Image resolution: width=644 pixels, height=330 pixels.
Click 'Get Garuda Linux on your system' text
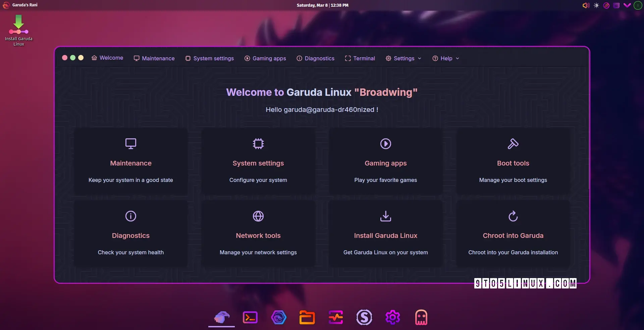point(386,252)
